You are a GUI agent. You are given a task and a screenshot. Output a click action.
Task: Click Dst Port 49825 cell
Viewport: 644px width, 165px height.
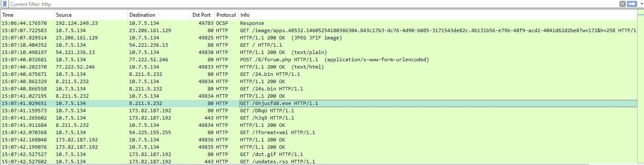coord(206,38)
